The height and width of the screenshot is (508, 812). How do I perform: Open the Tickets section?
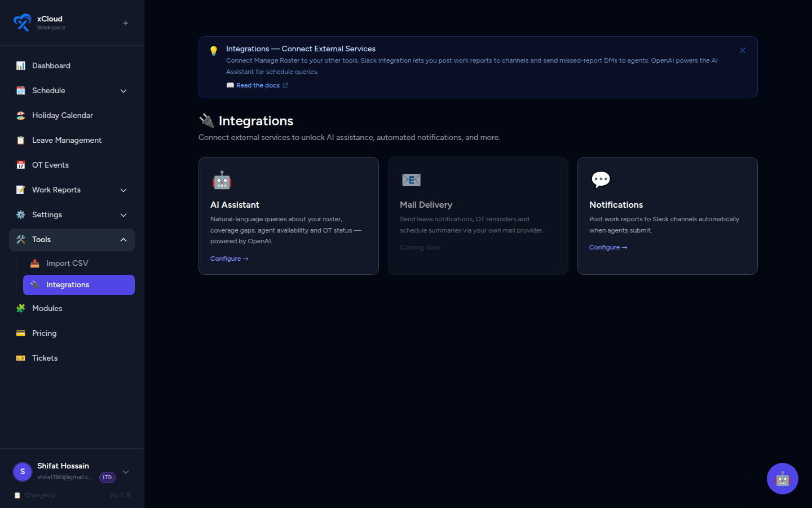click(x=45, y=358)
